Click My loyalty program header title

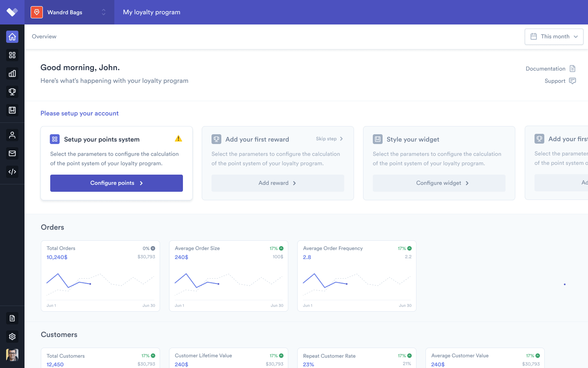151,12
